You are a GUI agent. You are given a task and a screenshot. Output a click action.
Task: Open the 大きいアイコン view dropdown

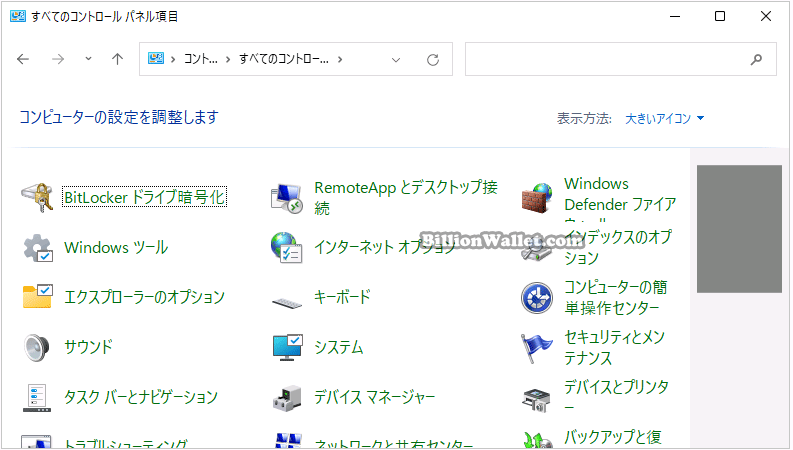coord(665,118)
